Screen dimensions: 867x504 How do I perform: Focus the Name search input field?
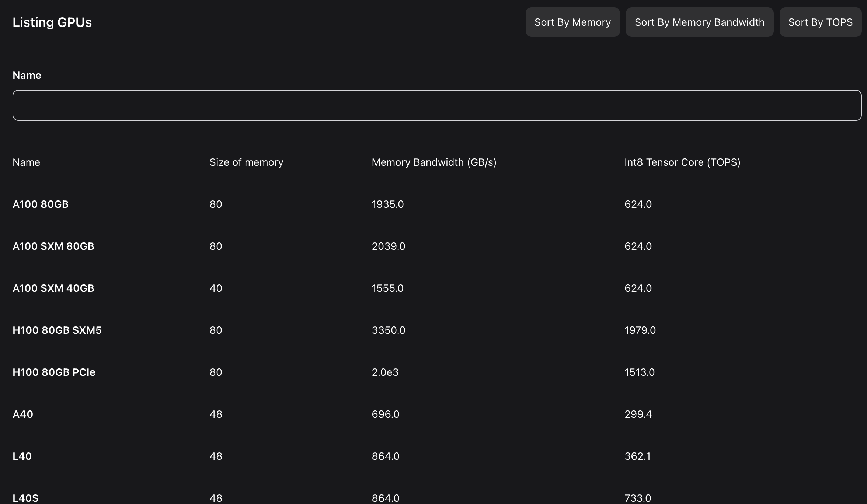437,105
